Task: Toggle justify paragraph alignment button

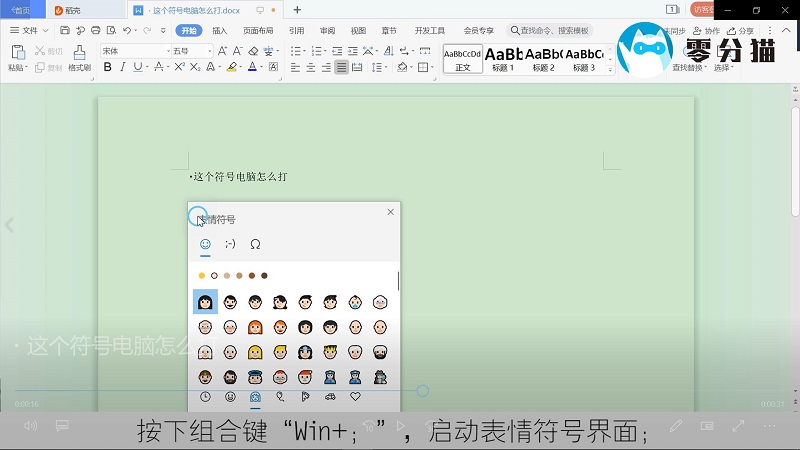Action: click(x=342, y=68)
